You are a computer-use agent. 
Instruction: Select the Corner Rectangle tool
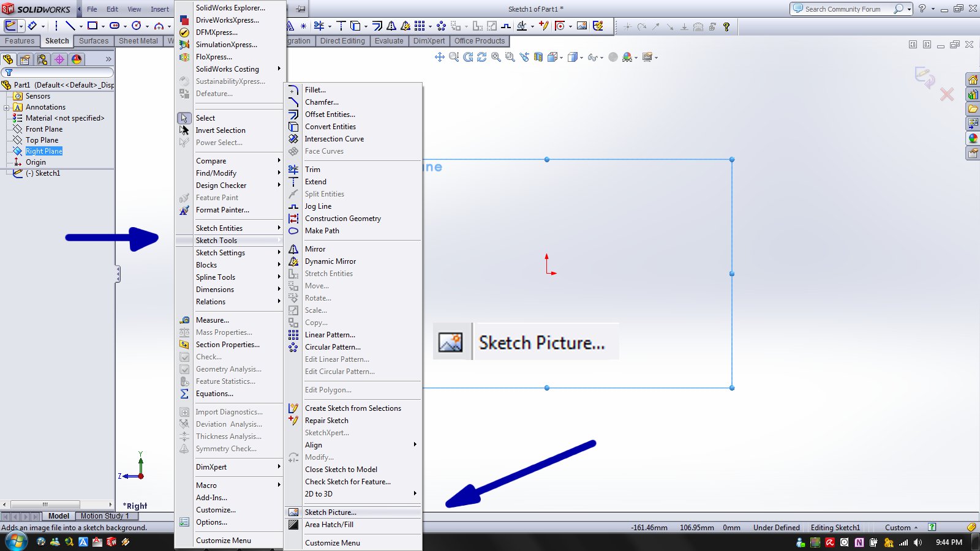92,26
